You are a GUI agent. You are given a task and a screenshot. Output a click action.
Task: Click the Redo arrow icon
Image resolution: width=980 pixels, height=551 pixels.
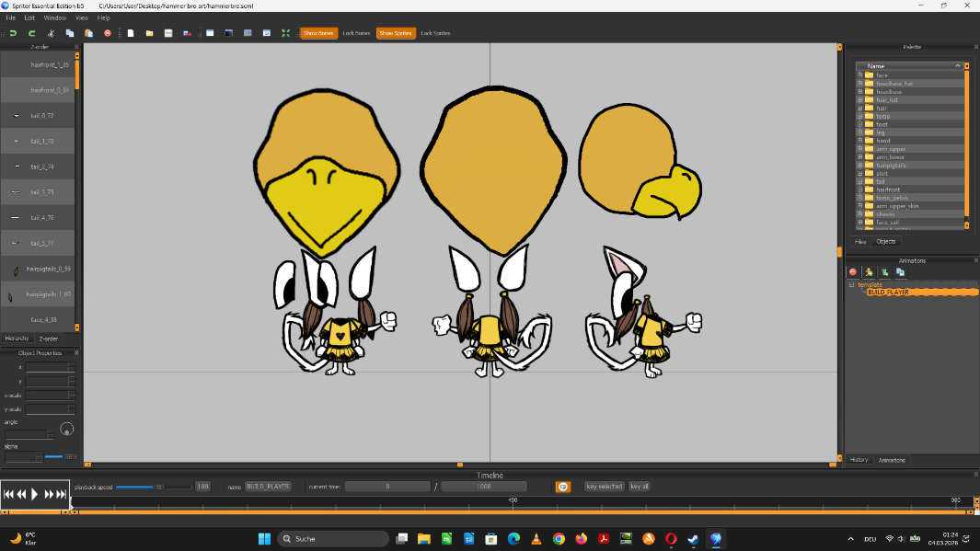[32, 33]
